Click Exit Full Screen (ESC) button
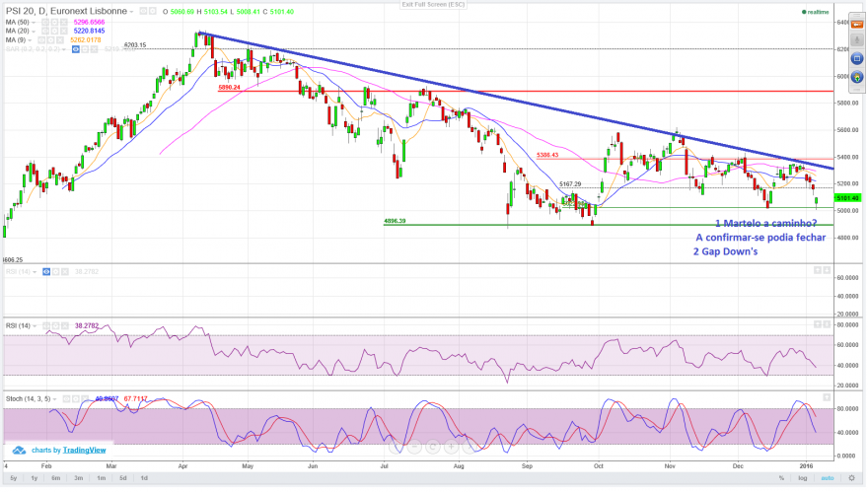 (x=433, y=4)
